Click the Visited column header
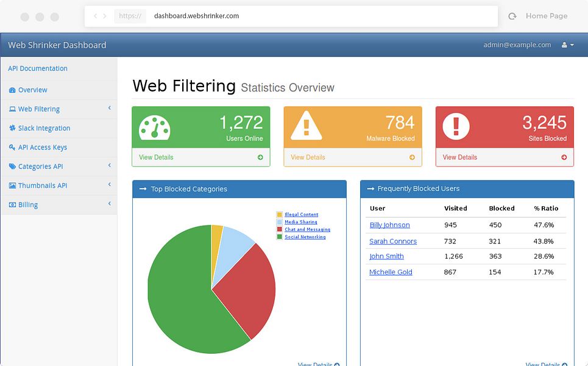588x366 pixels. tap(456, 209)
